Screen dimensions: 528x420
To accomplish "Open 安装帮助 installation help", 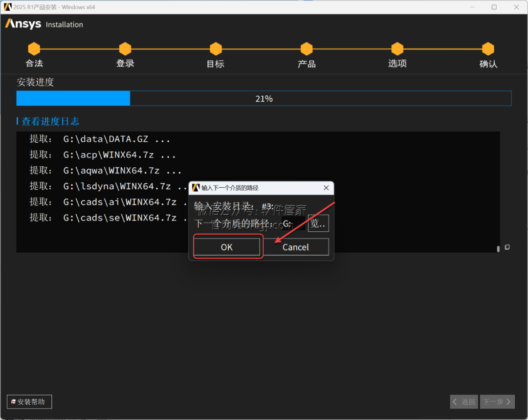I will [x=29, y=401].
